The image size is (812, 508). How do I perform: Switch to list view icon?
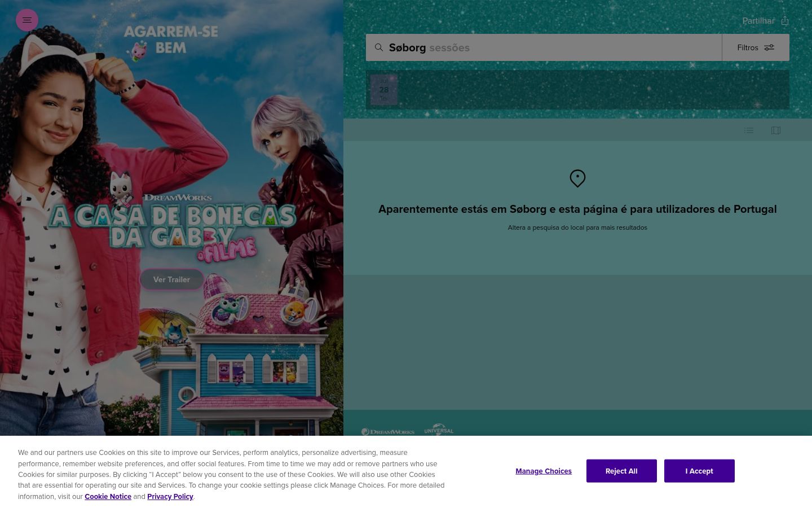tap(749, 130)
